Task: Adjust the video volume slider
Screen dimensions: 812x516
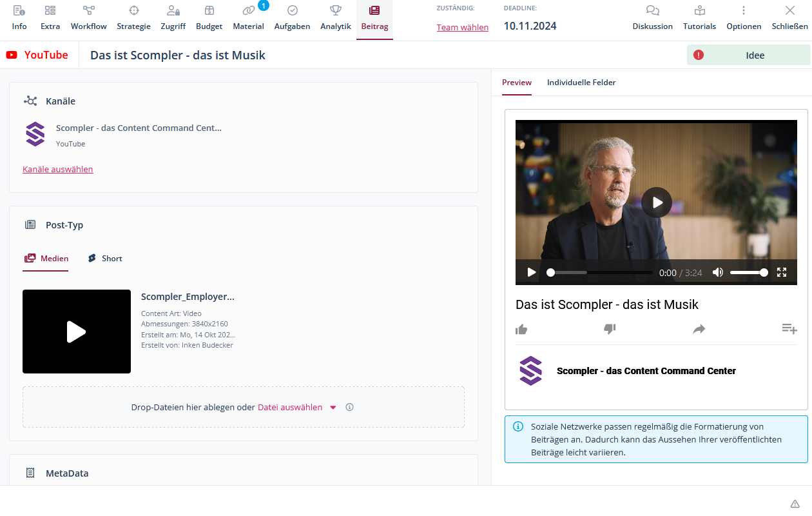Action: point(748,273)
